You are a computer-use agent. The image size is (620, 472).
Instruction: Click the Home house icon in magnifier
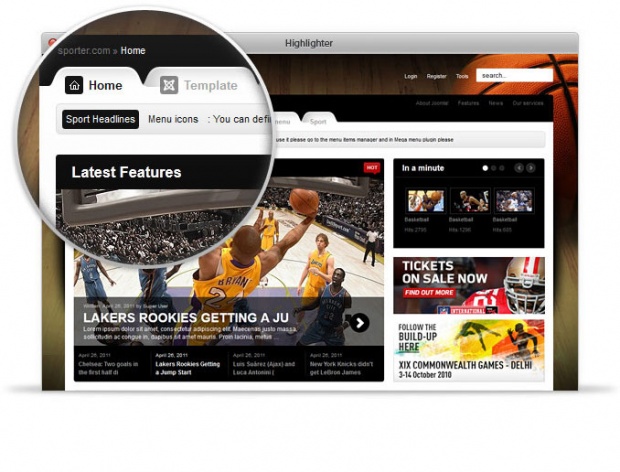pyautogui.click(x=74, y=85)
